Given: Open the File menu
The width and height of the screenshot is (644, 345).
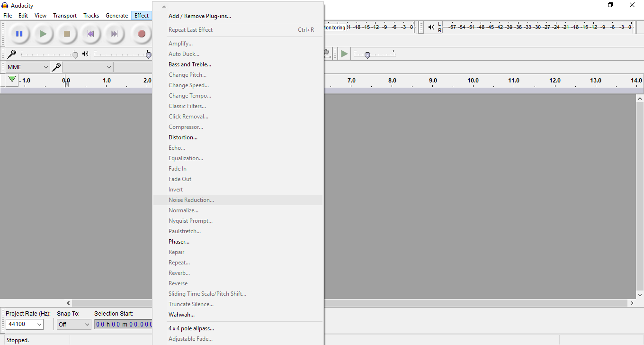Looking at the screenshot, I should pos(8,16).
